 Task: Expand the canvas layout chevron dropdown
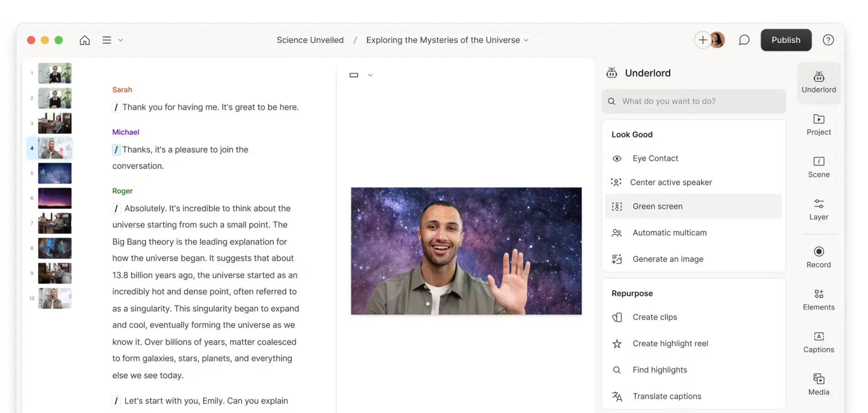pyautogui.click(x=370, y=75)
